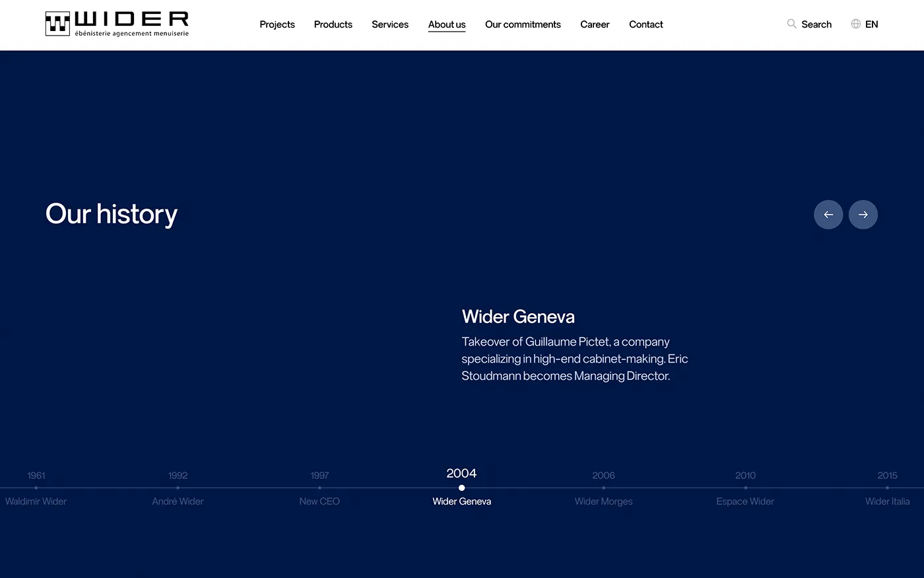
Task: Go to the Career page
Action: 595,24
